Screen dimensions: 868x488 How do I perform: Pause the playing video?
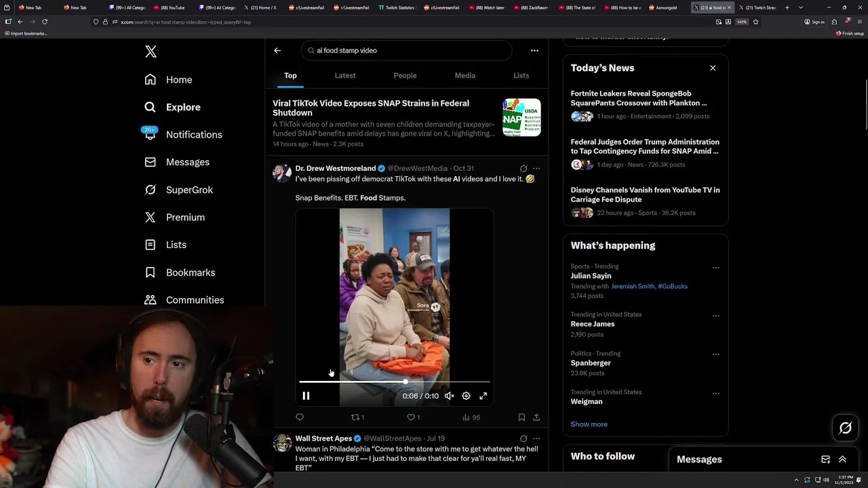[x=306, y=396]
